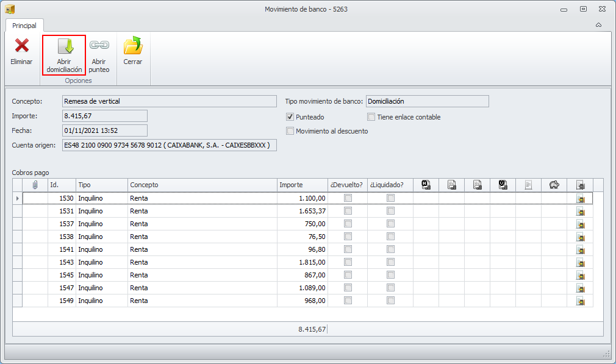Click the Eliminar red X icon
The image size is (616, 364).
[x=22, y=46]
